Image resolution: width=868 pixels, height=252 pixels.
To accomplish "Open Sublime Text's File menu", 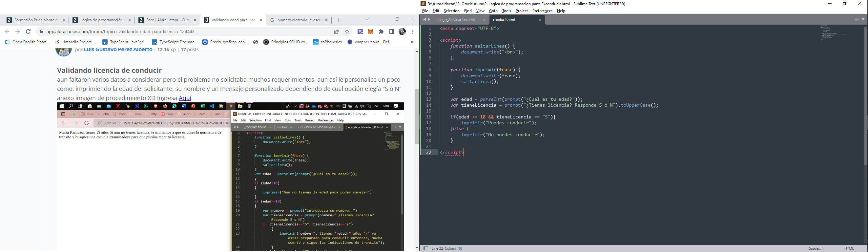I will 425,11.
